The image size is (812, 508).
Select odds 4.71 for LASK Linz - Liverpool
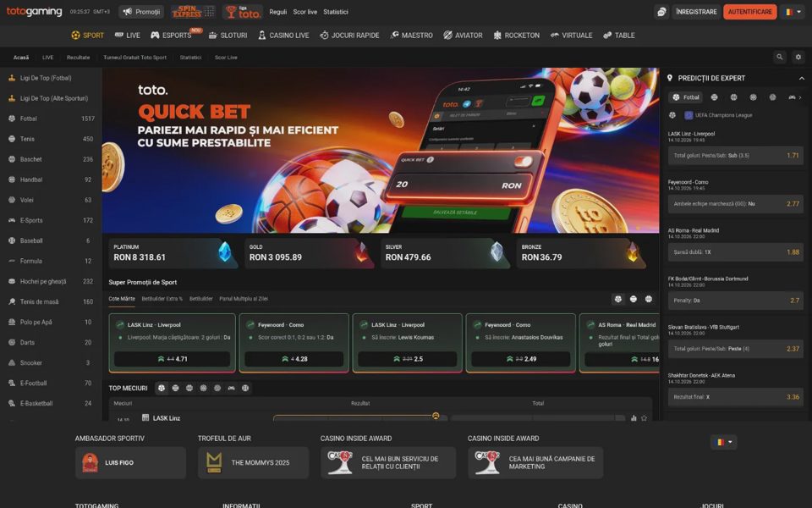click(172, 359)
